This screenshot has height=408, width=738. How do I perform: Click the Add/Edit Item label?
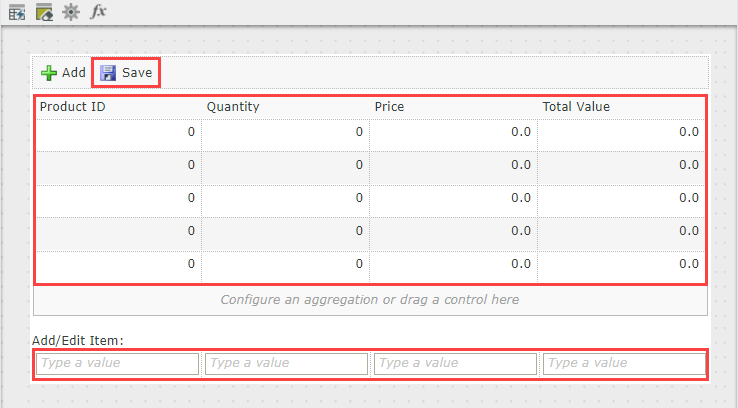click(x=78, y=341)
